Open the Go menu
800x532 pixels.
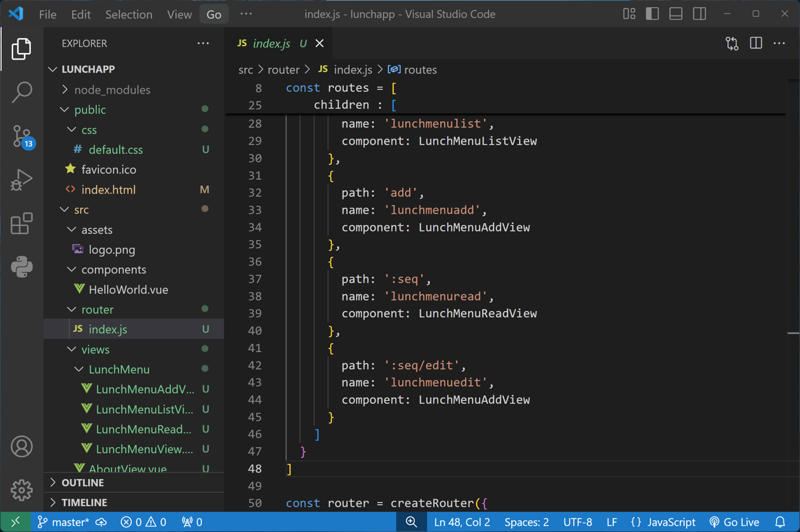click(x=214, y=14)
